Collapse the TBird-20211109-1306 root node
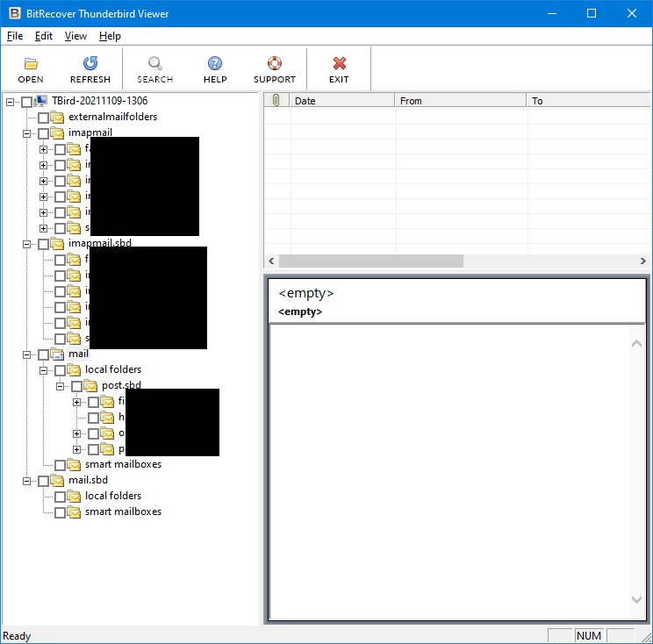653x644 pixels. (x=10, y=102)
